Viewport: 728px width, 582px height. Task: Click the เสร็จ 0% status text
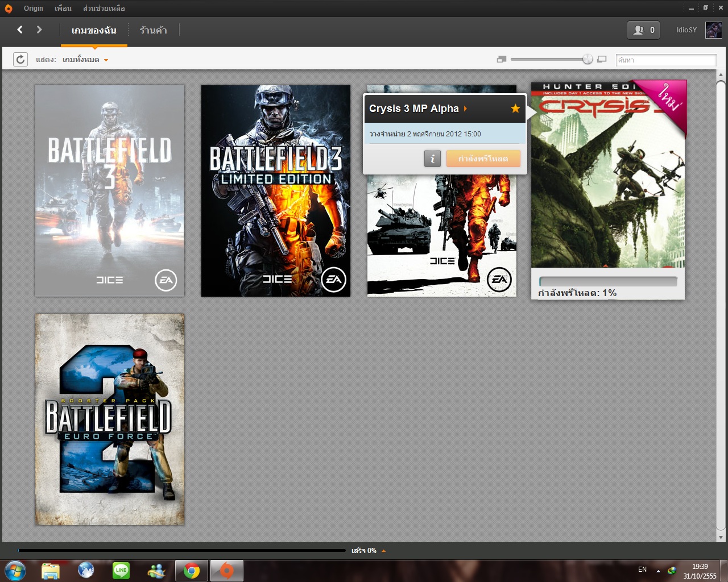[364, 551]
